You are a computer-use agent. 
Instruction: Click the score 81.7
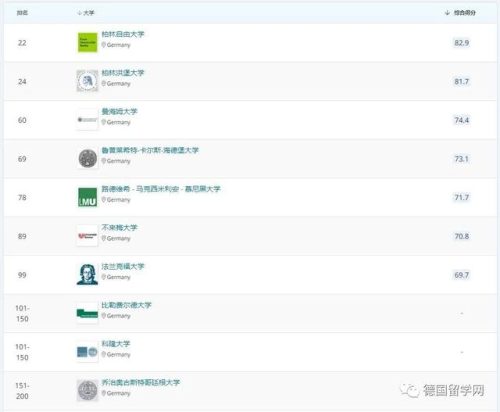click(x=462, y=81)
